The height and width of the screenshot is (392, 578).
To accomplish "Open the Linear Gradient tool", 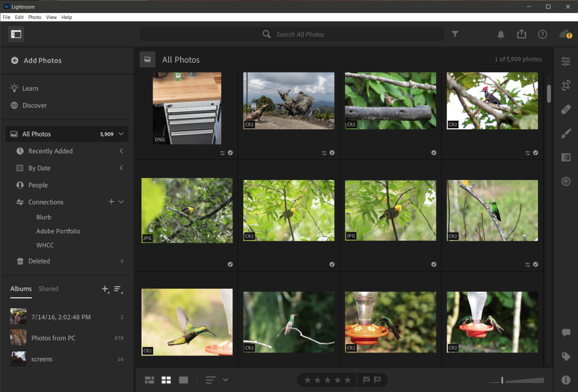I will pyautogui.click(x=566, y=157).
